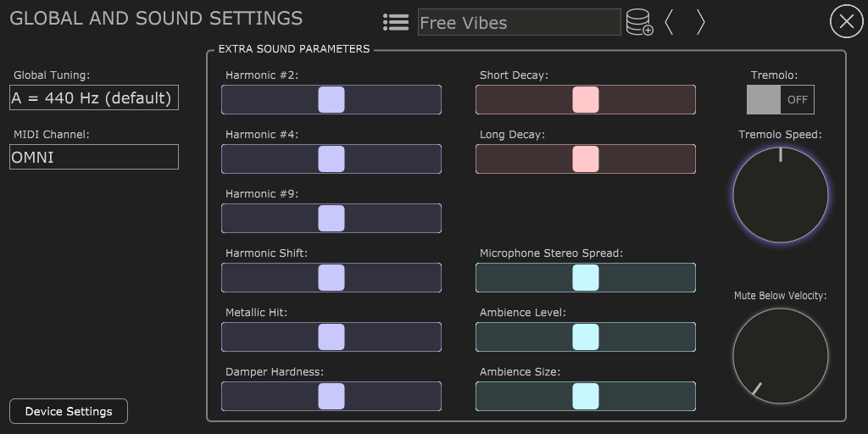Click the Damper Hardness slider handle
This screenshot has height=434, width=868.
pyautogui.click(x=331, y=396)
